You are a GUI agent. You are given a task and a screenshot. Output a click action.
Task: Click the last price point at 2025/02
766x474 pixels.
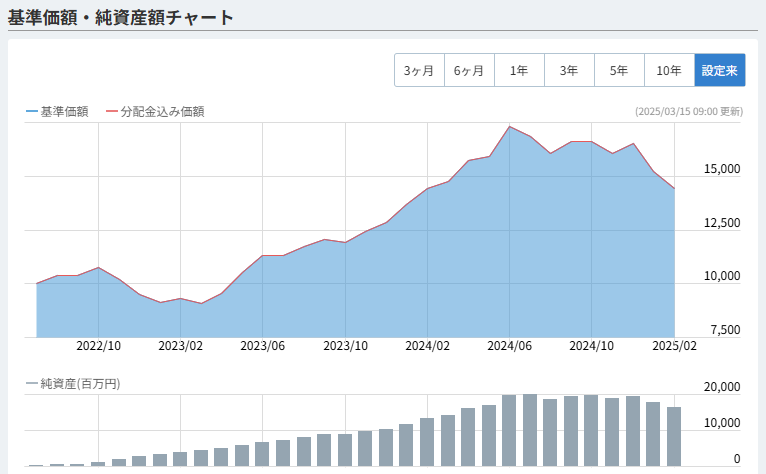click(675, 189)
